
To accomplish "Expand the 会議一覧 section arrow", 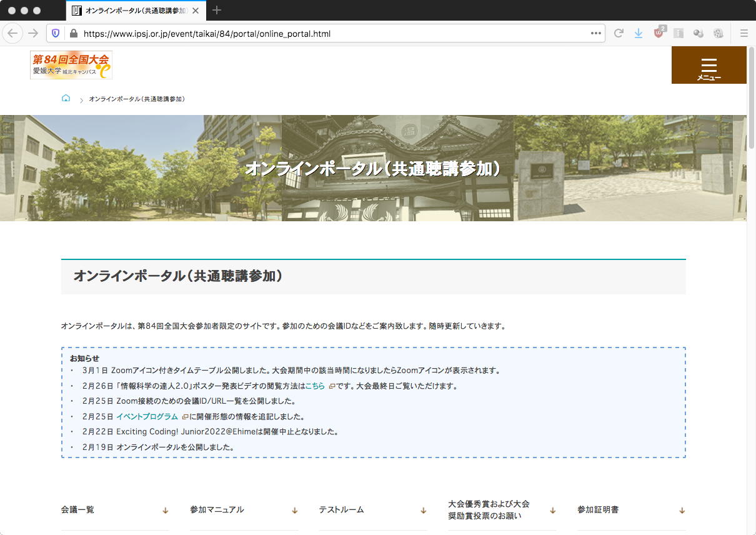I will pos(166,511).
